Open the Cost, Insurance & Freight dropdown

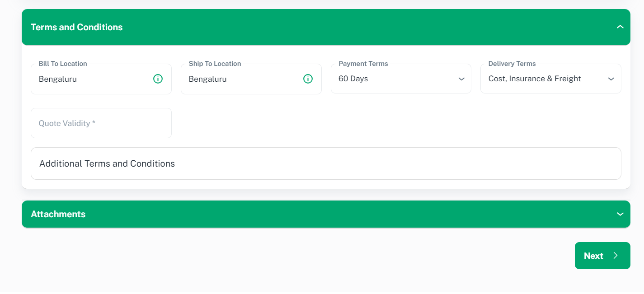(x=542, y=79)
